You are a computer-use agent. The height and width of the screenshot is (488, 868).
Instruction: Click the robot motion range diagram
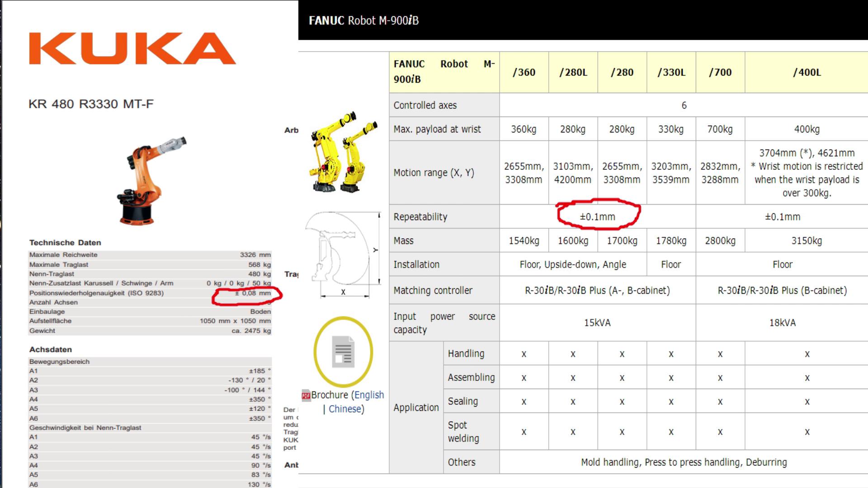coord(343,255)
